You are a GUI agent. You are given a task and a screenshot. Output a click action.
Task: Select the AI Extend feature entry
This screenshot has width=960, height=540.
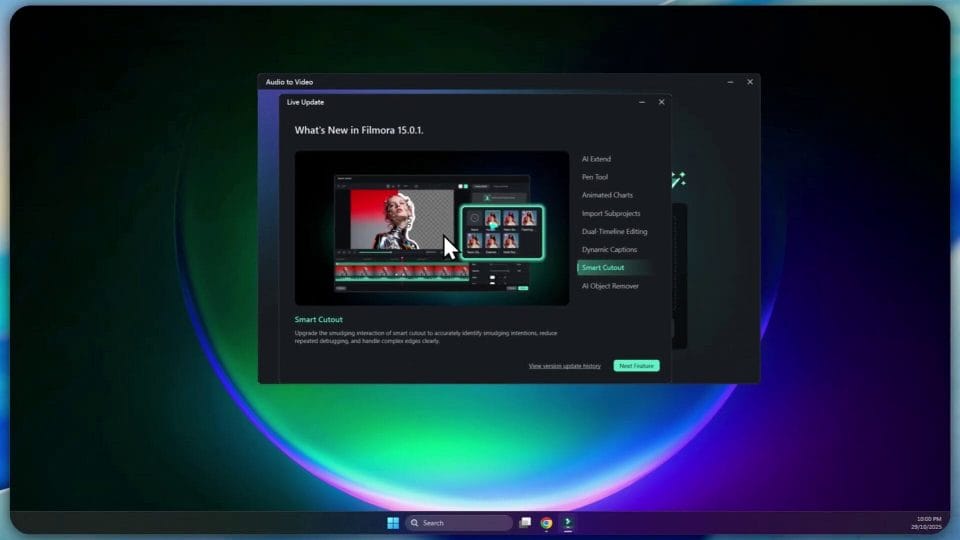[x=596, y=159]
